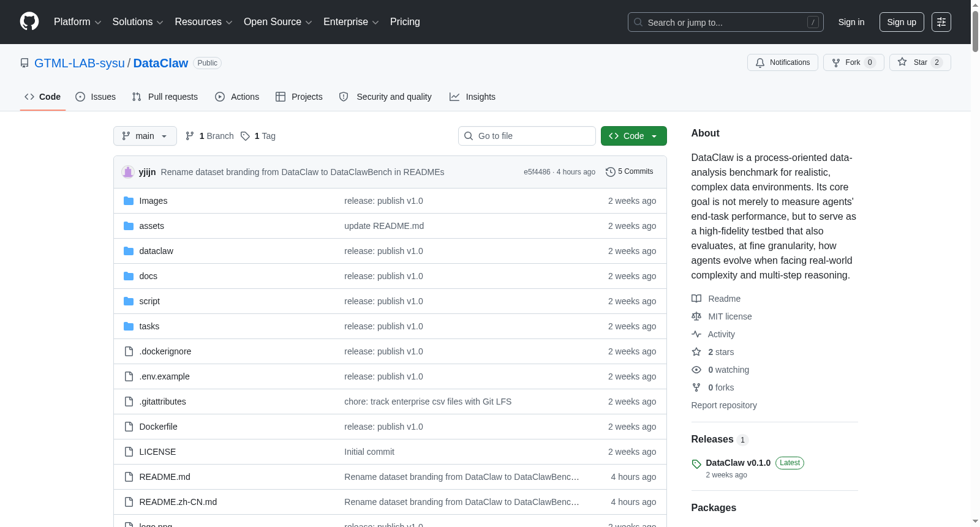Star the DataClaw repository

pos(920,62)
